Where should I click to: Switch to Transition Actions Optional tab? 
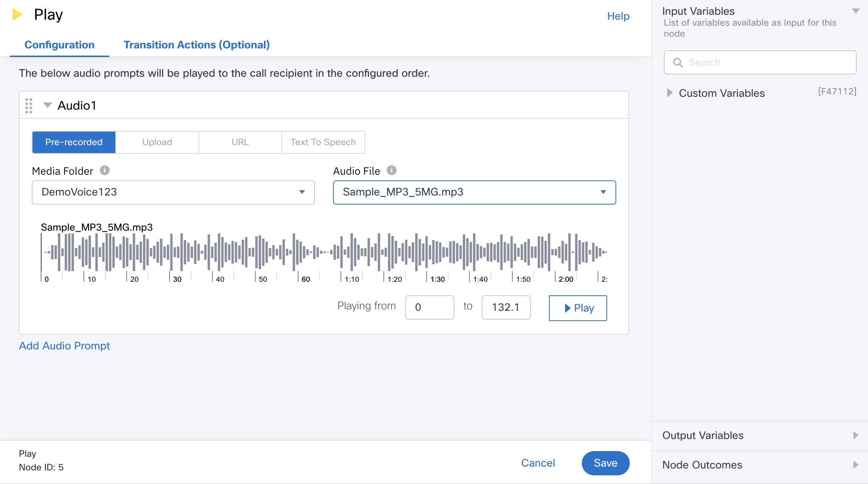[196, 45]
